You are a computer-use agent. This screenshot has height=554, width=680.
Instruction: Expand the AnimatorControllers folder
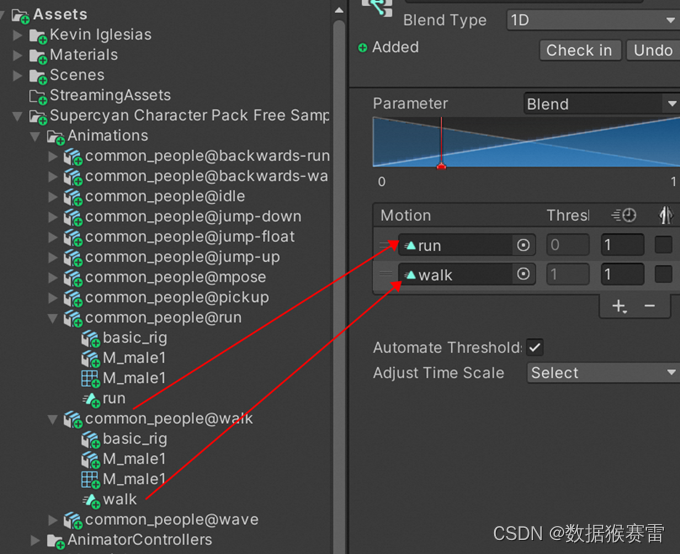[x=35, y=540]
